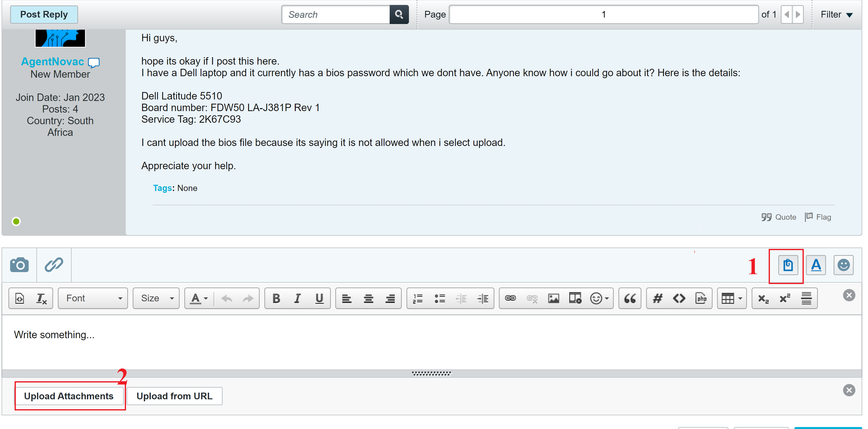
Task: Click the Post Reply button
Action: [x=44, y=15]
